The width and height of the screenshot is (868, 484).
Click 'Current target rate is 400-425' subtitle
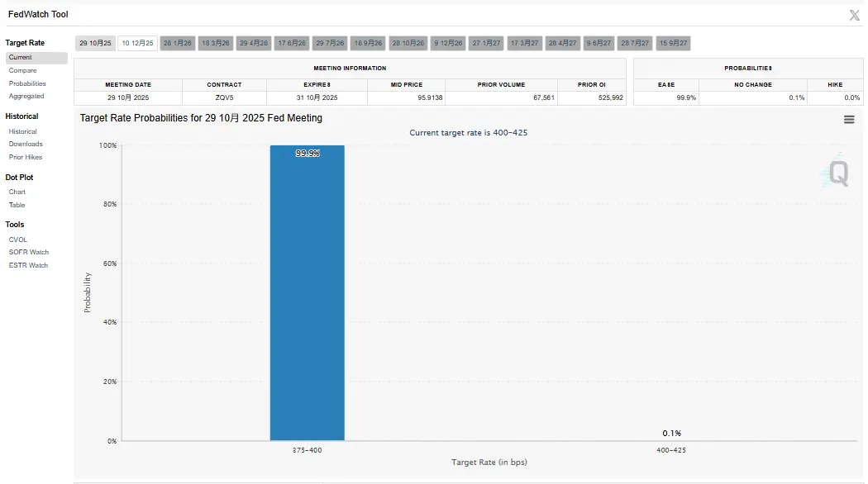[469, 133]
